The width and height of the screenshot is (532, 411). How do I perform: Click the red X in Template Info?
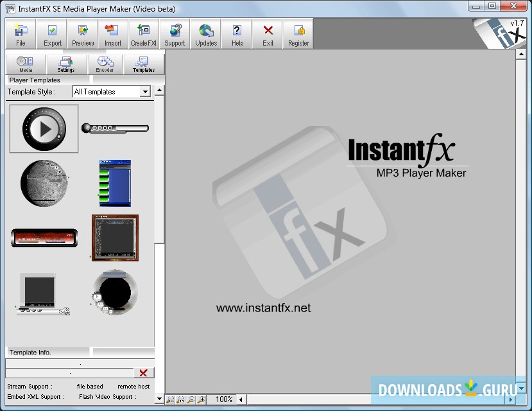pos(144,373)
